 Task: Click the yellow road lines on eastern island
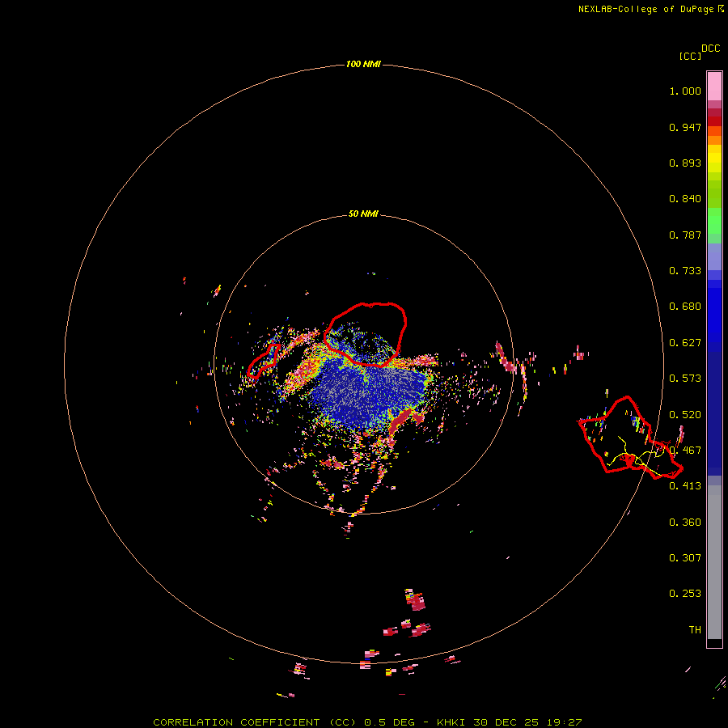pyautogui.click(x=636, y=457)
